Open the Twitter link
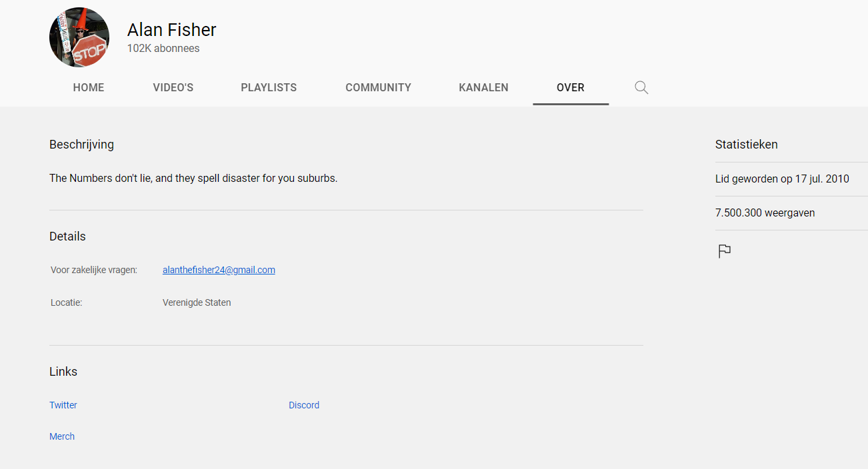Screen dimensions: 868x469 [63, 405]
